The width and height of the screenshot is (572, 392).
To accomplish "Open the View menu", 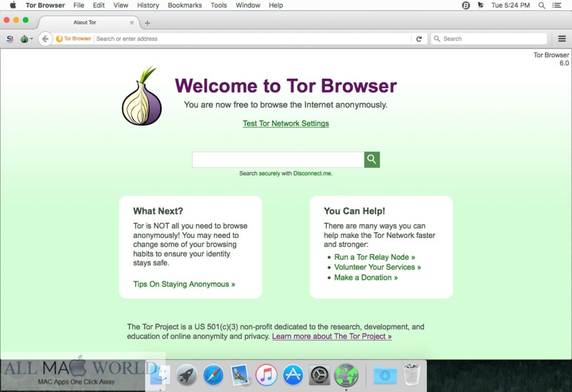I will tap(121, 5).
